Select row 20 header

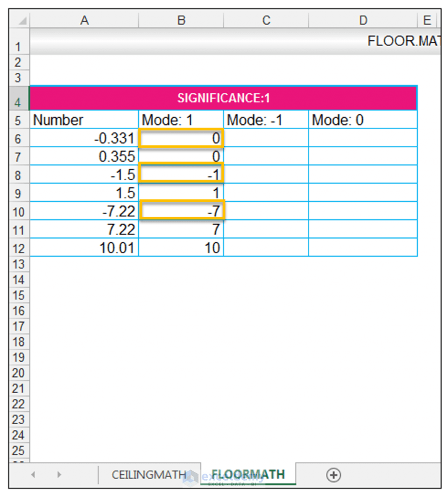pyautogui.click(x=19, y=373)
